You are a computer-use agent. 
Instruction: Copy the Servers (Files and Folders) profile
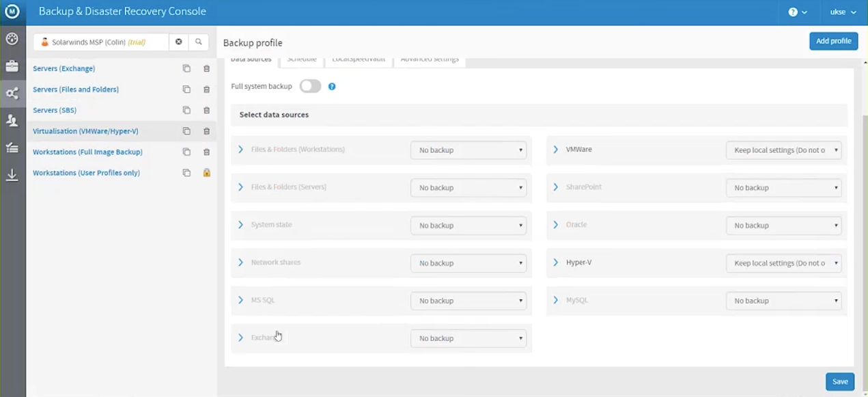pos(186,90)
